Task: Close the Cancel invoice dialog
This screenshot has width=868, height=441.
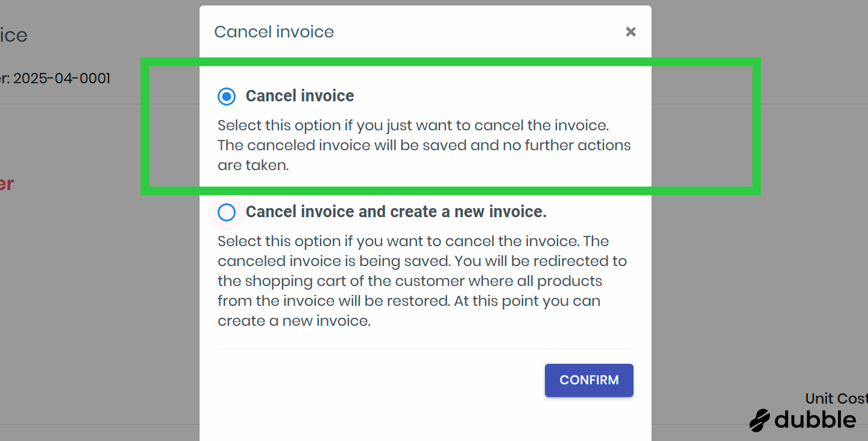Action: (631, 32)
